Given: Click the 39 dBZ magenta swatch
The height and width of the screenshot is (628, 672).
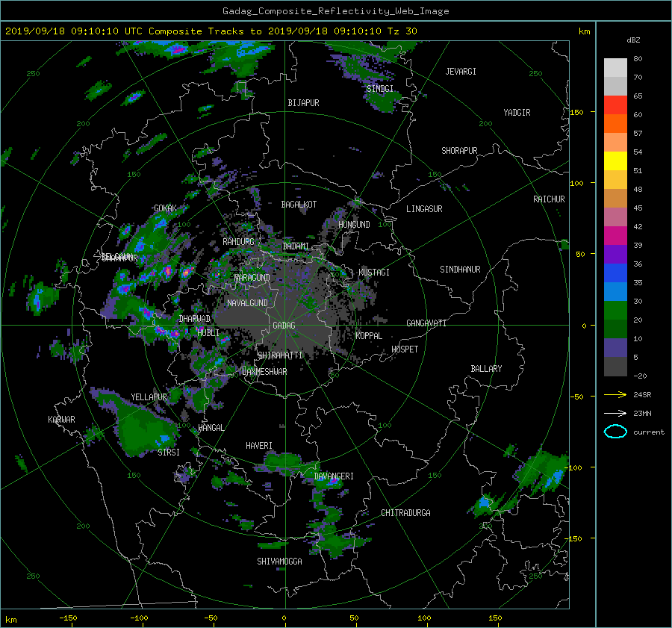Looking at the screenshot, I should click(x=615, y=235).
